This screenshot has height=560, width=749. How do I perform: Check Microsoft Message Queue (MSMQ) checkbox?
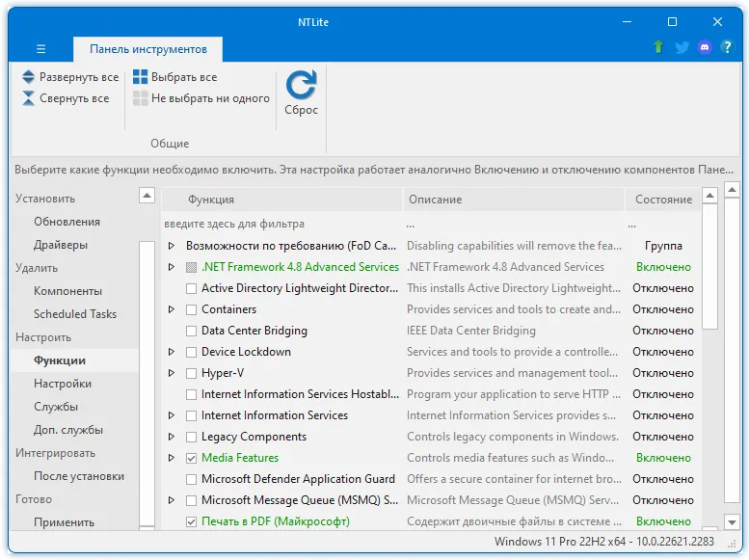point(191,501)
